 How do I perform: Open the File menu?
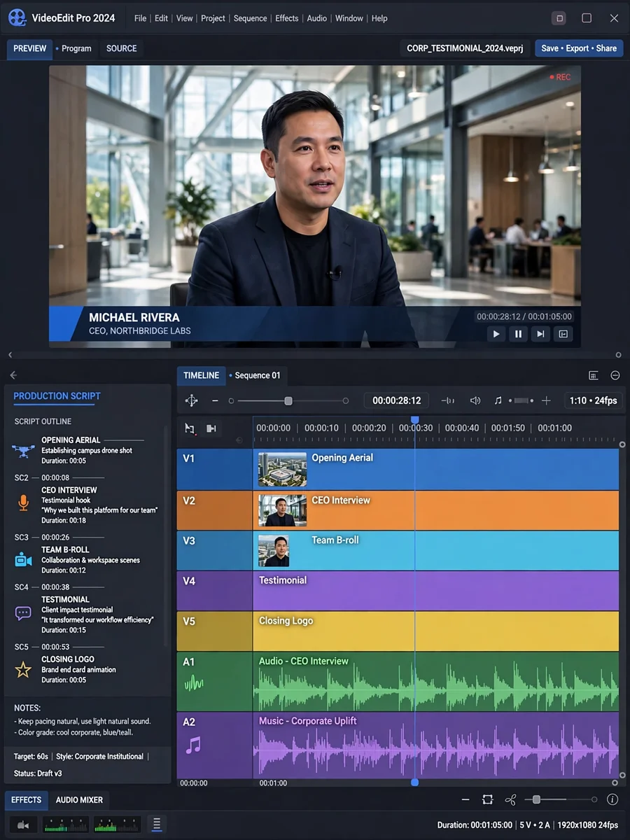140,18
